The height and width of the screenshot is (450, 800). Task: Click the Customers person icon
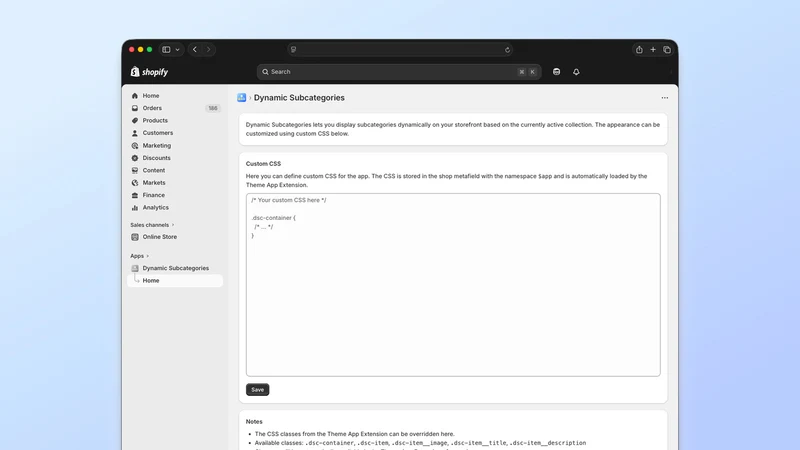pyautogui.click(x=135, y=133)
